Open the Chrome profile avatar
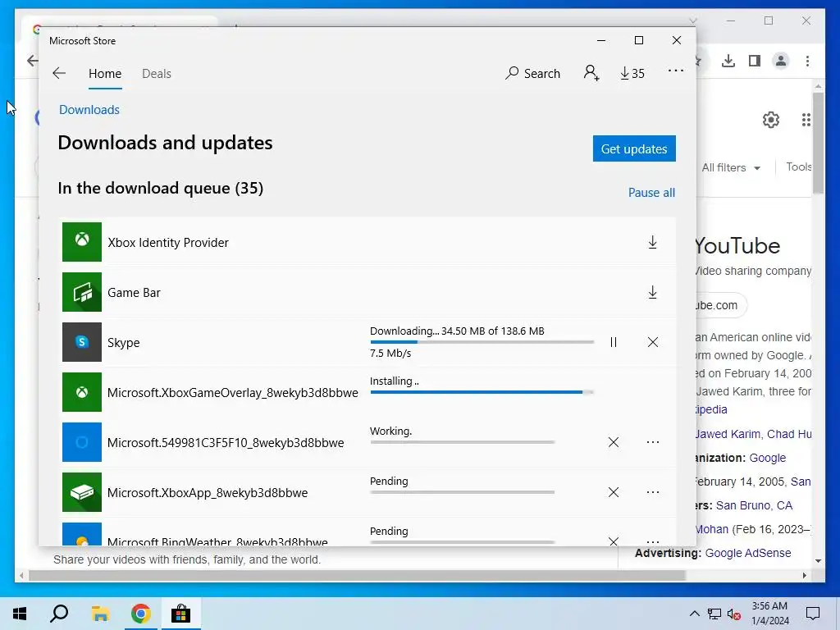Screen dimensions: 840x630 (x=781, y=61)
